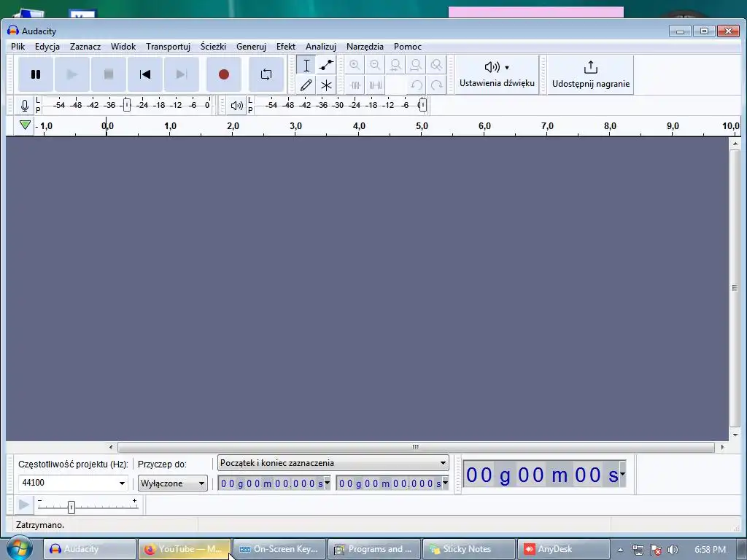Toggle loop playback button
747x560 pixels.
click(x=266, y=74)
